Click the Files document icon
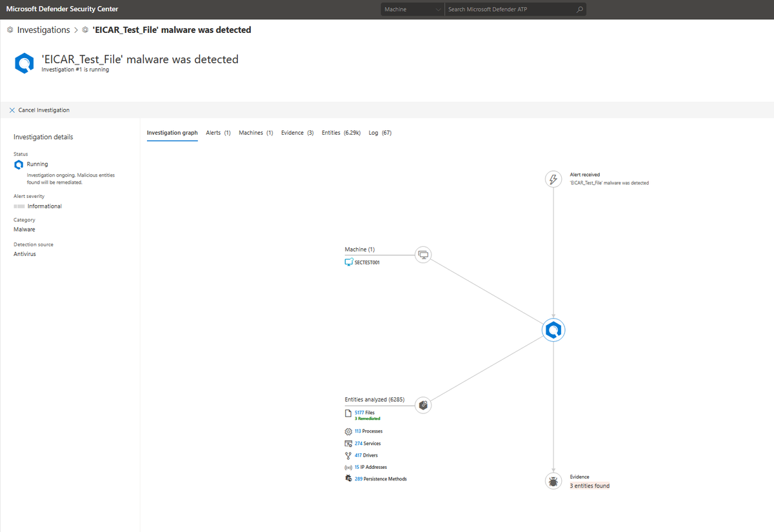Viewport: 774px width, 532px height. 348,413
